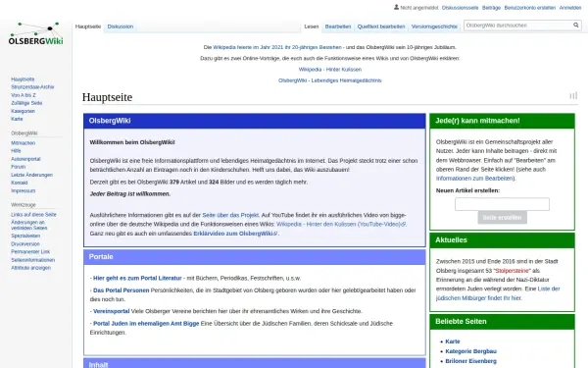Open Hier geht es zum Portal Literatur
This screenshot has width=588, height=368.
click(137, 279)
